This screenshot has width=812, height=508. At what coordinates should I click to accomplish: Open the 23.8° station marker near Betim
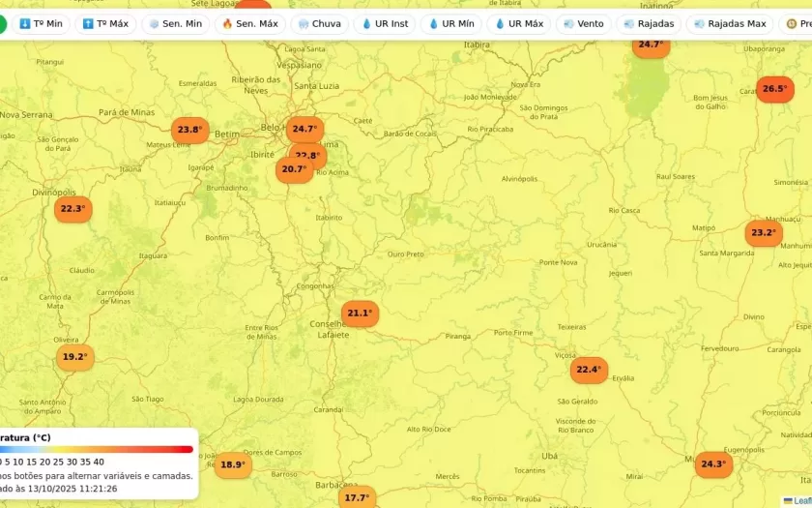(190, 130)
